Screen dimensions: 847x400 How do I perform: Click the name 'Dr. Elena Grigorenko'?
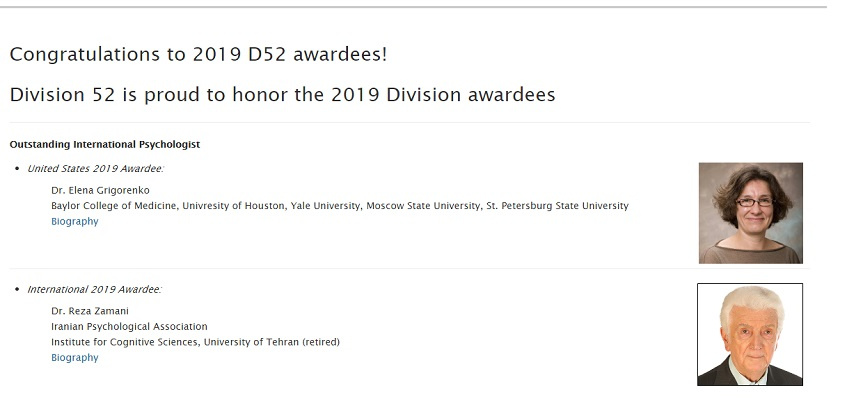tap(100, 191)
